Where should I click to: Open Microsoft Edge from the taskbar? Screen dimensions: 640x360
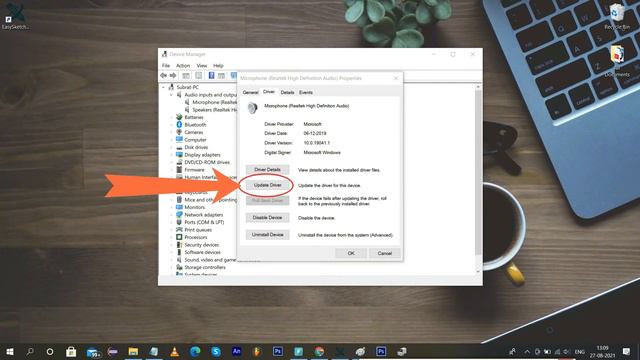(x=195, y=351)
